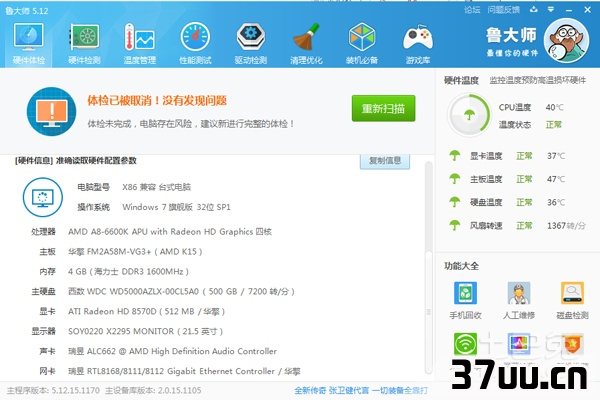Click the 功能大全 section heading
Screen dimensions: 600x400
pos(461,266)
